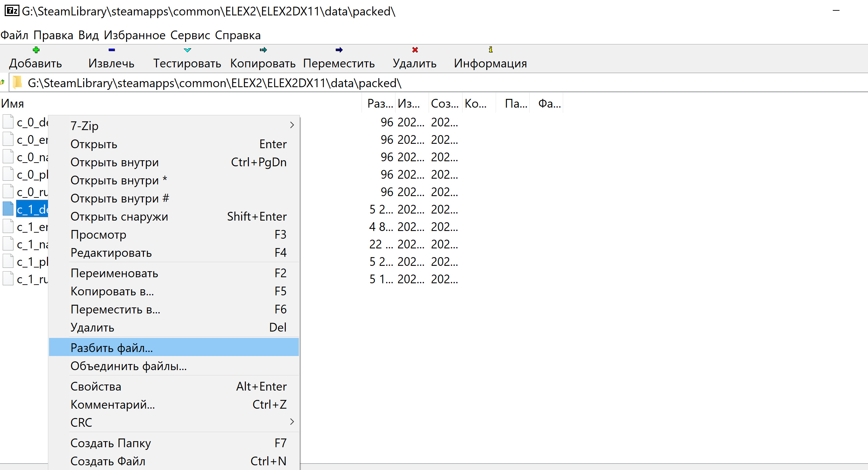The height and width of the screenshot is (470, 868).
Task: Select the c_0_de file icon
Action: (x=8, y=122)
